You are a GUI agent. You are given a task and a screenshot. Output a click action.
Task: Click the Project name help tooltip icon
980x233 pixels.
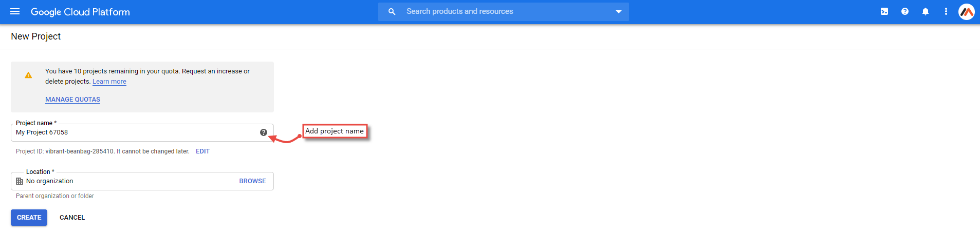[264, 132]
